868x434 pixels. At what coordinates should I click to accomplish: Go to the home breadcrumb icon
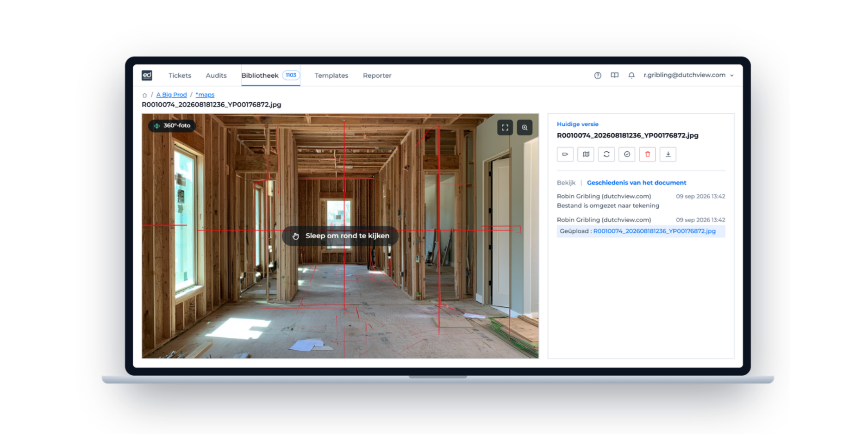(x=144, y=95)
